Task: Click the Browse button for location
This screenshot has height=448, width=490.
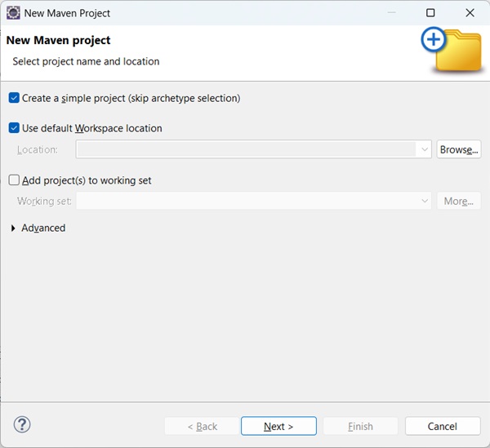Action: tap(459, 150)
